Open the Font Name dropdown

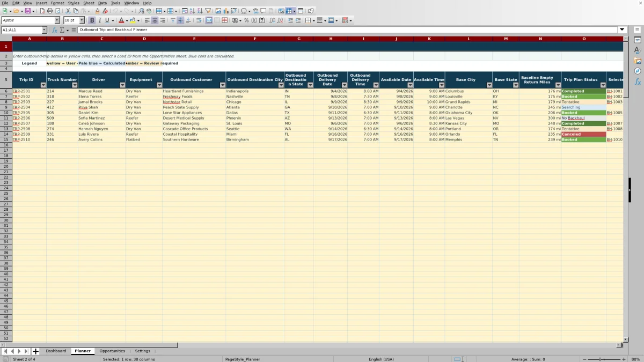[x=57, y=20]
